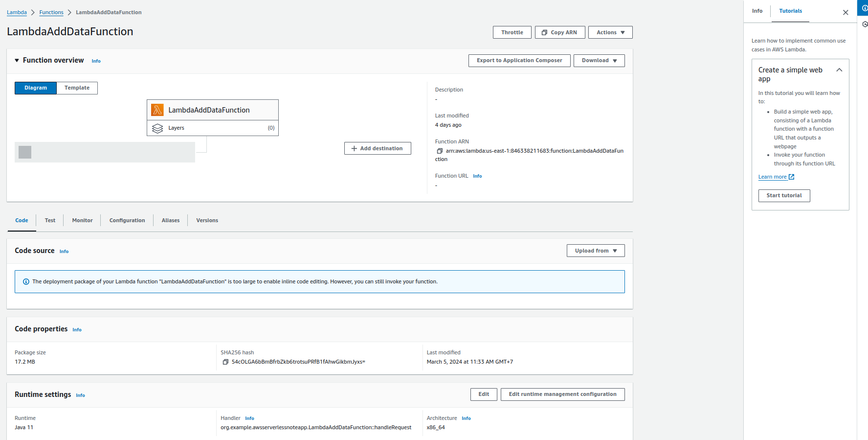This screenshot has width=868, height=440.
Task: Collapse the Function overview section
Action: click(x=17, y=60)
